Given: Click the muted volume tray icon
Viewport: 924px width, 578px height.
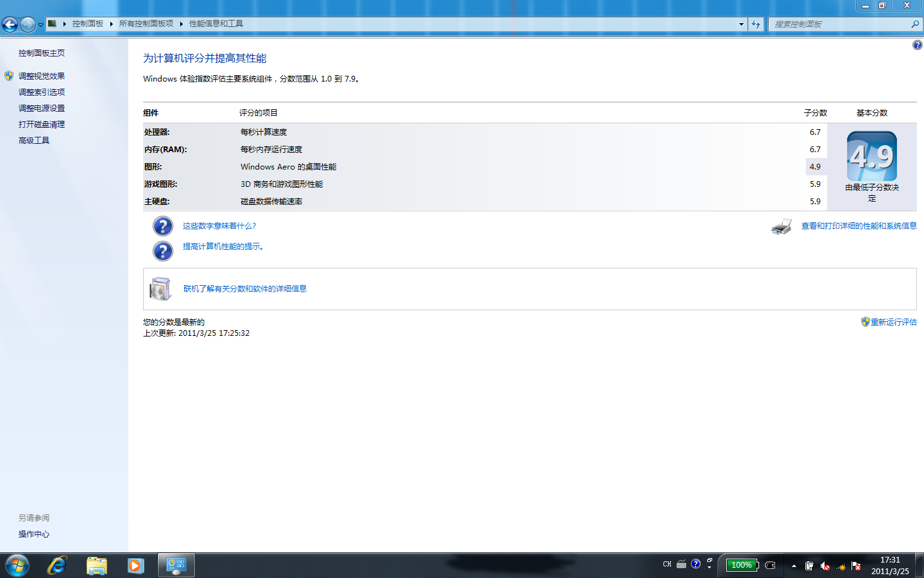Looking at the screenshot, I should pyautogui.click(x=825, y=566).
